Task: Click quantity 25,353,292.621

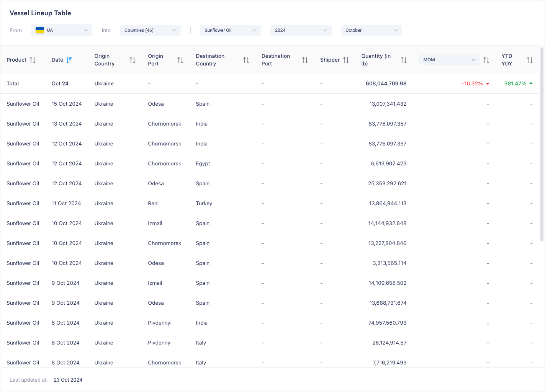Action: click(387, 183)
